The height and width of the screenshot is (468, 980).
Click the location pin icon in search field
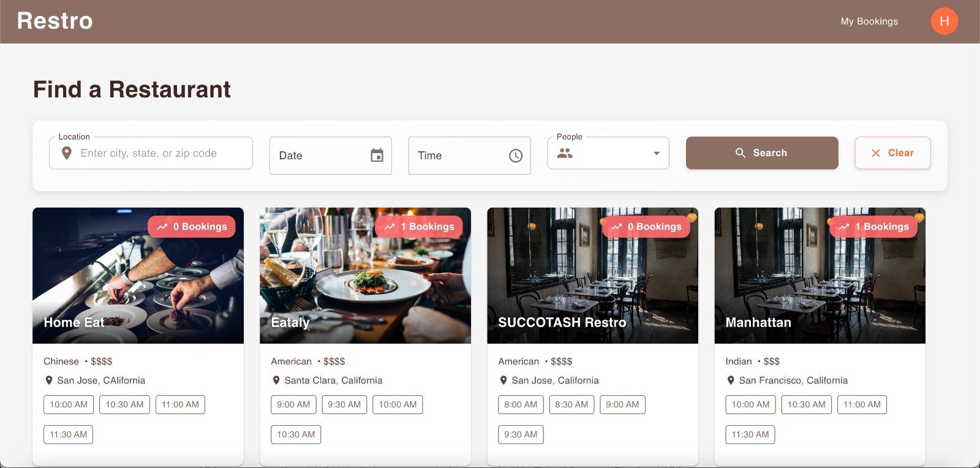[x=67, y=153]
